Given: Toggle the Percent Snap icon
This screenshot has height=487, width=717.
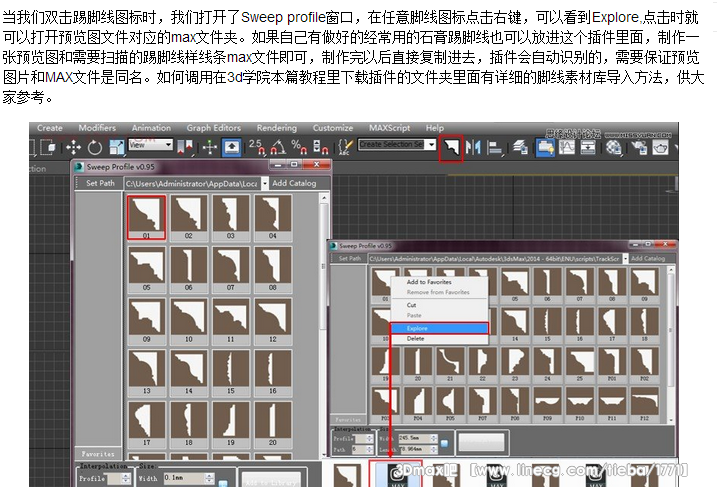Looking at the screenshot, I should click(299, 147).
